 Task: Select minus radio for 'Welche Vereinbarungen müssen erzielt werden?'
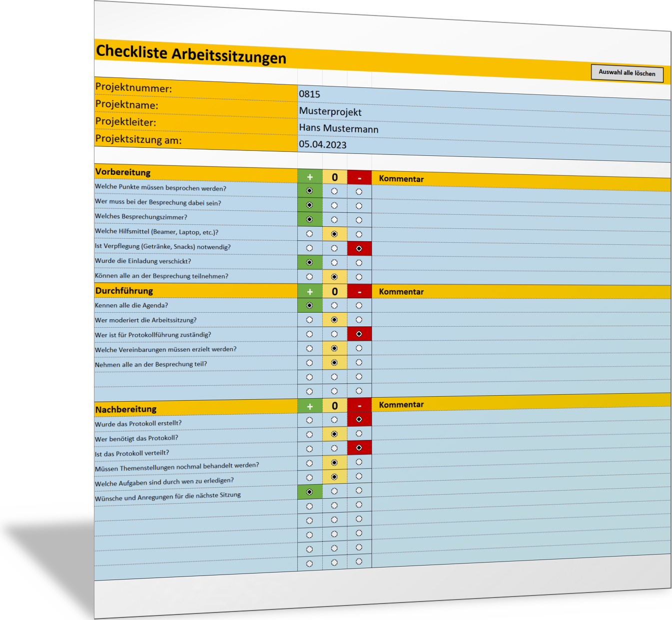pyautogui.click(x=359, y=348)
